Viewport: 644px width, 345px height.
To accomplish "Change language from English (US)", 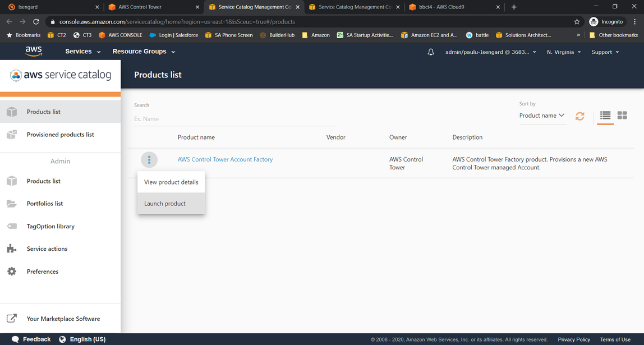I will pyautogui.click(x=82, y=339).
